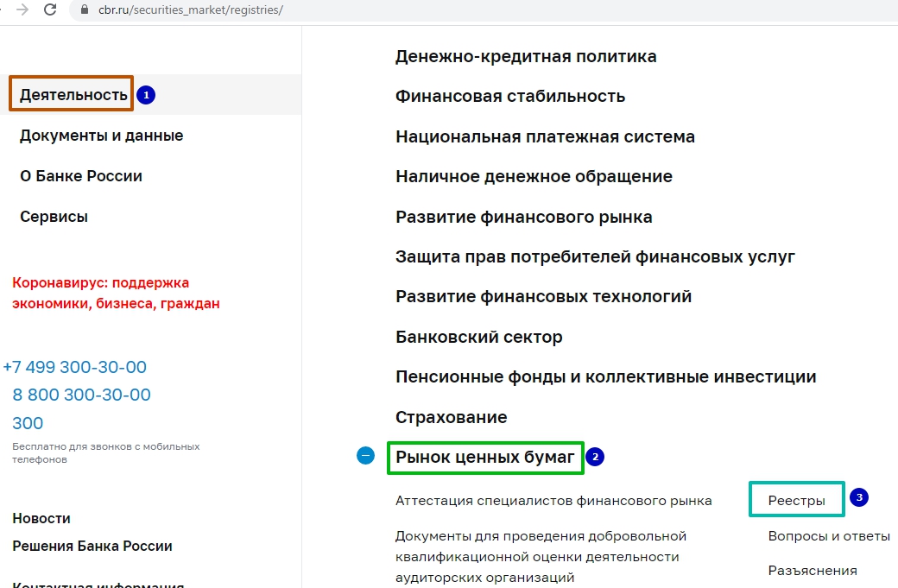Open Вопросы и ответы link
Viewport: 898px width, 588px height.
tap(828, 536)
